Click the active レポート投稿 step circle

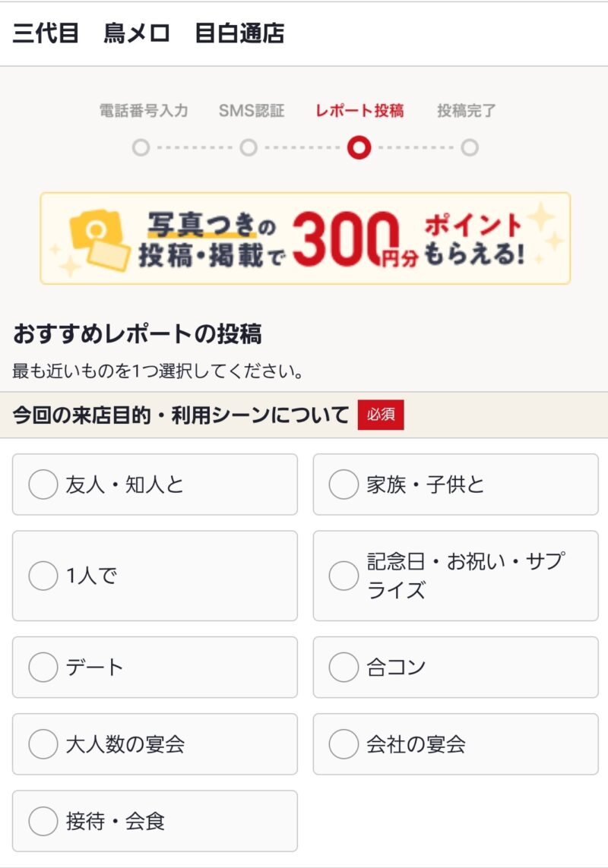coord(359,147)
